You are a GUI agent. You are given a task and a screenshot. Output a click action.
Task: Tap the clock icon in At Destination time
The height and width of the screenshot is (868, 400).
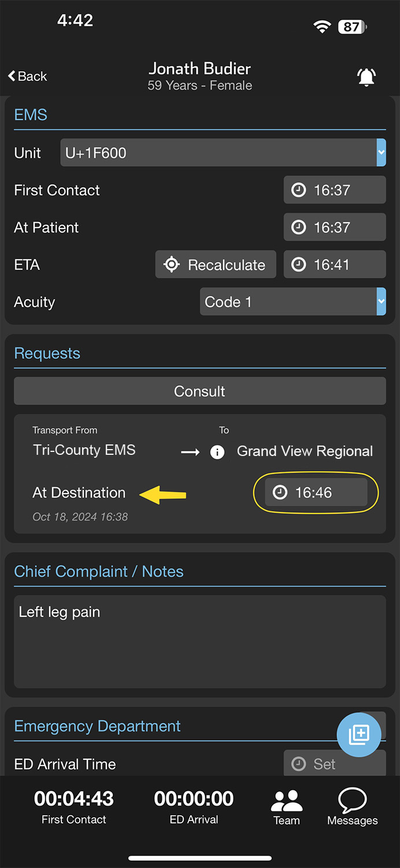pos(280,493)
